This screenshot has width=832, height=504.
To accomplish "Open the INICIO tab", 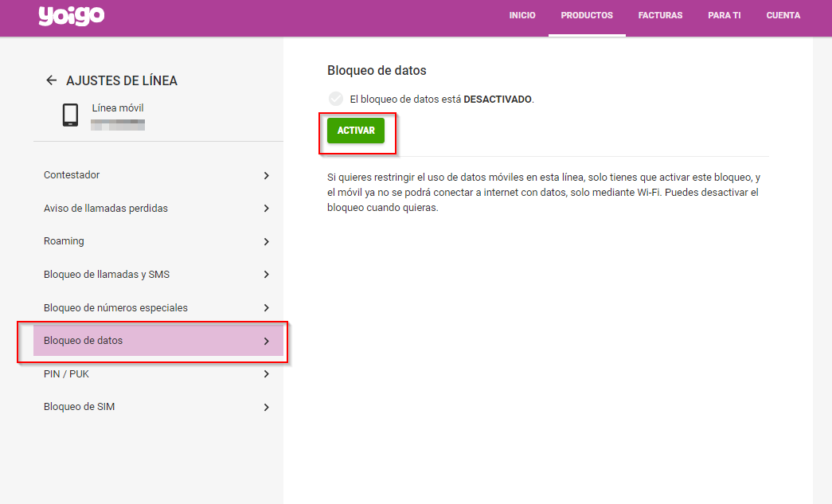I will click(522, 16).
